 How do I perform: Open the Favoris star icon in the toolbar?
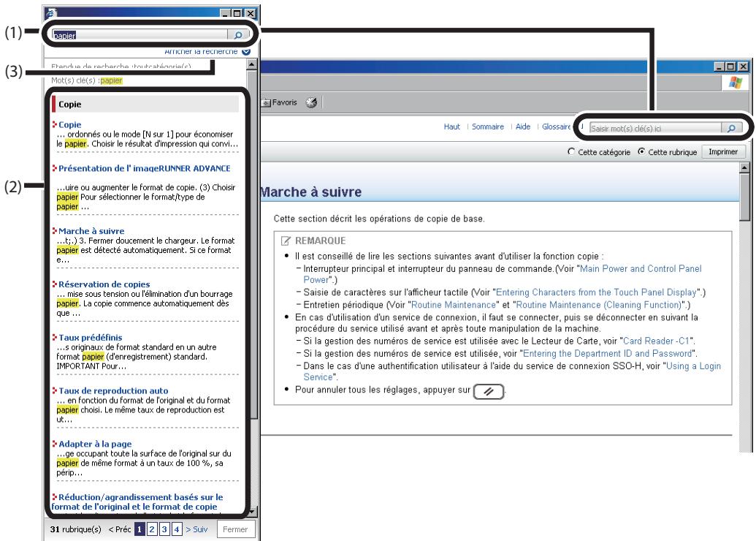[266, 102]
